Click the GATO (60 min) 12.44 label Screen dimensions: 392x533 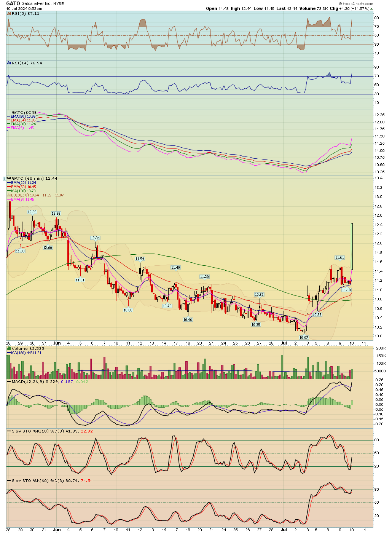pyautogui.click(x=35, y=178)
